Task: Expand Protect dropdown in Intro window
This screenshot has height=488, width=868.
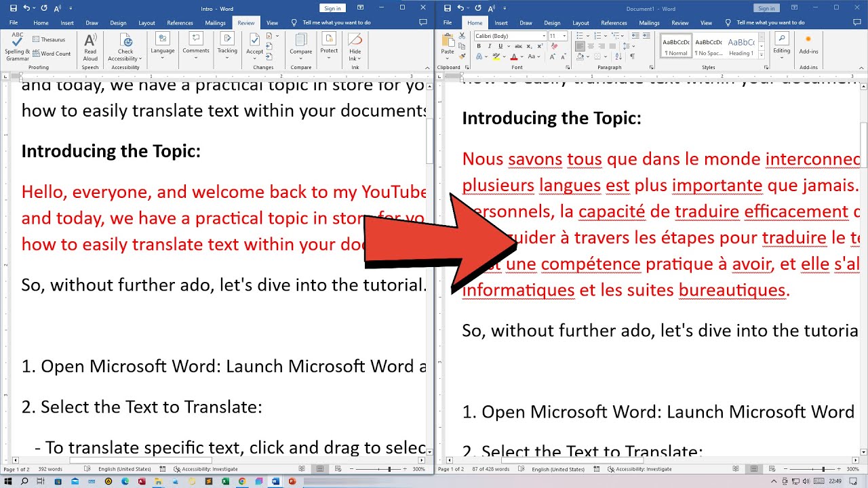Action: click(329, 46)
